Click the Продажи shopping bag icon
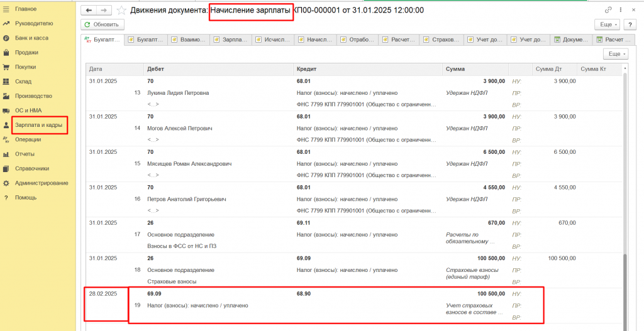The width and height of the screenshot is (644, 331). 6,53
